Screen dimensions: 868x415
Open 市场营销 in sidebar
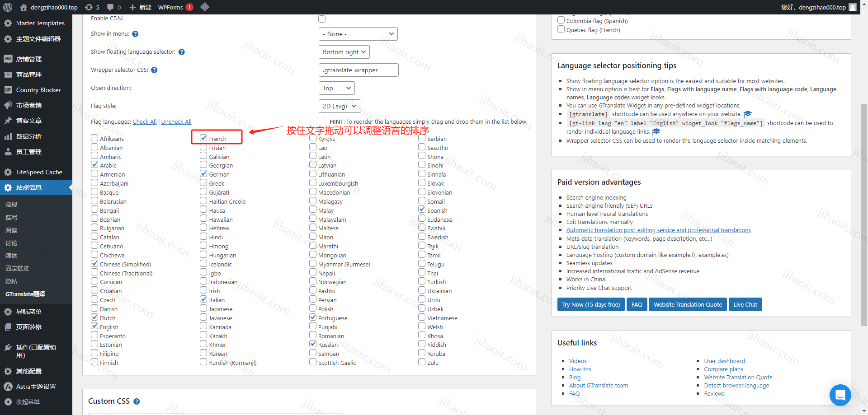[36, 105]
